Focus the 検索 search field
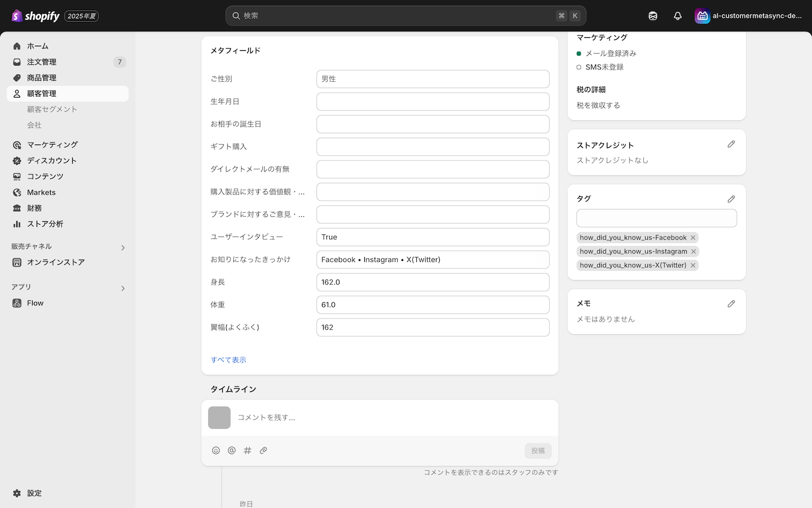This screenshot has width=812, height=508. coord(406,16)
